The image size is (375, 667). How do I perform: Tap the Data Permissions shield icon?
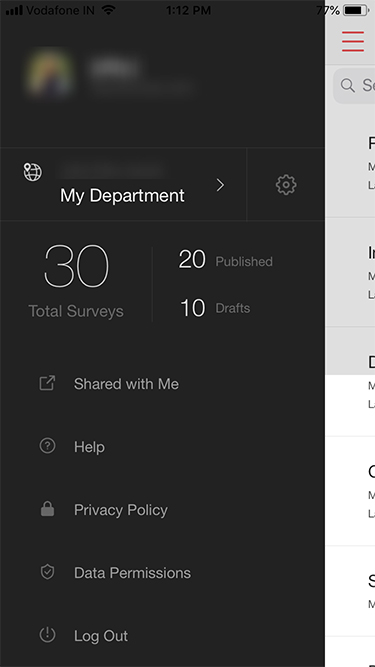(47, 572)
